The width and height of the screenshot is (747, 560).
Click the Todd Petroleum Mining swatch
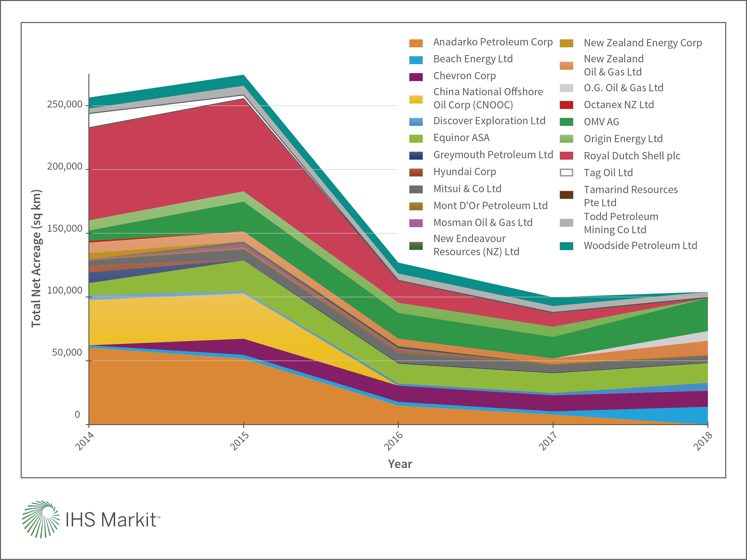click(x=566, y=223)
